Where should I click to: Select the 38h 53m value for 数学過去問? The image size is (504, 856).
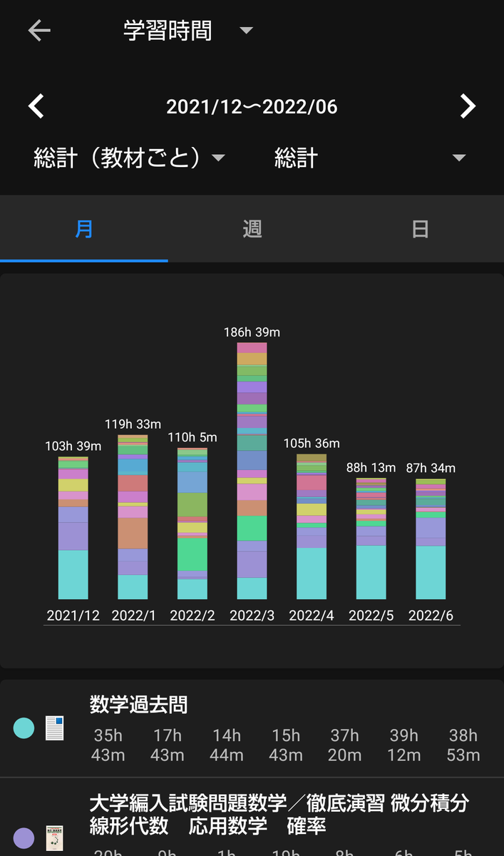(x=463, y=745)
